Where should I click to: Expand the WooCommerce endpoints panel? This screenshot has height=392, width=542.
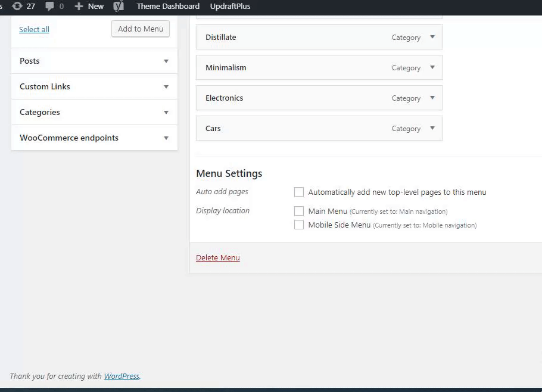pyautogui.click(x=166, y=138)
